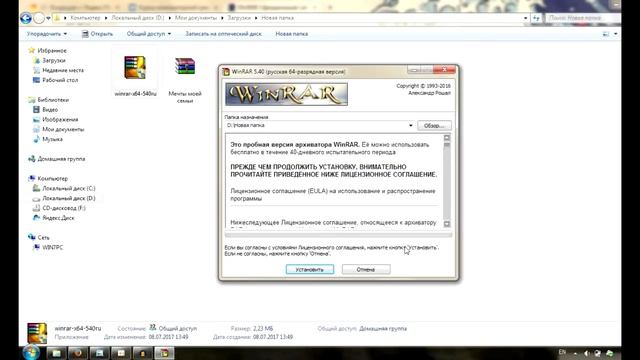Open address bar history dropdown arrow
Image resolution: width=640 pixels, height=360 pixels.
tap(525, 18)
